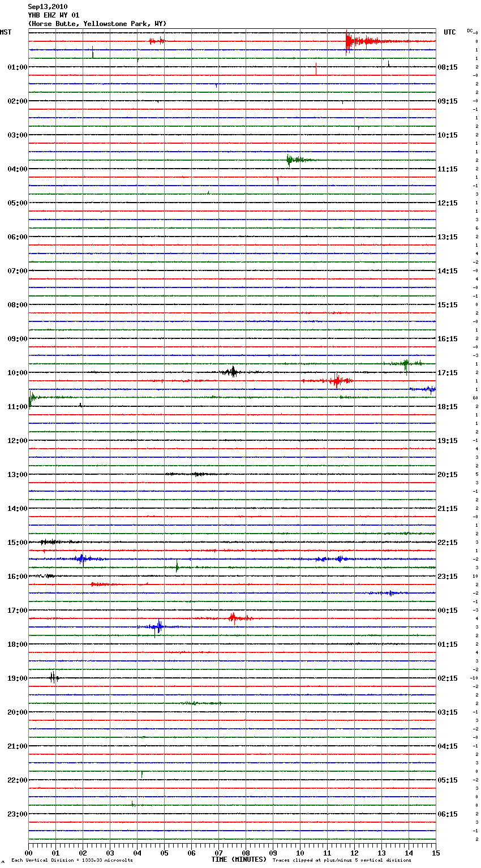
Task: Select the 01:00 MST time label
Action: (17, 67)
